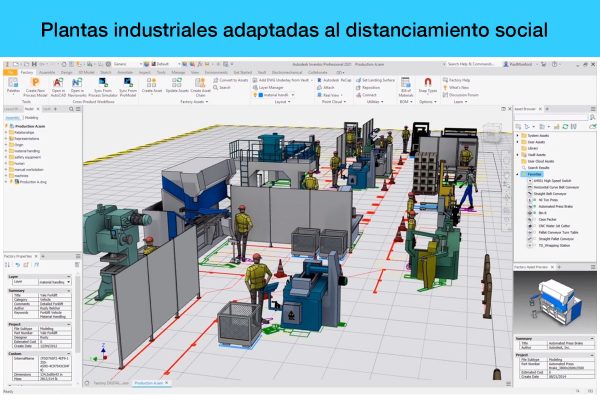
Task: Expand the Vault Assets folder
Action: coord(518,155)
